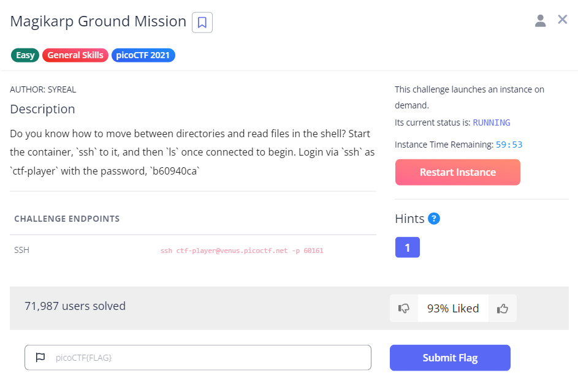Select the Easy difficulty tag

pyautogui.click(x=25, y=55)
